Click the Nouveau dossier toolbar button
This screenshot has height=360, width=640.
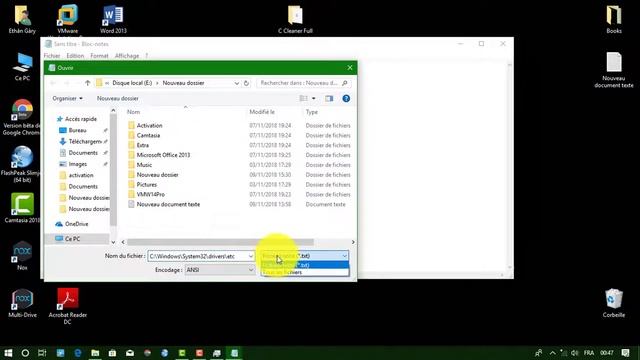pyautogui.click(x=118, y=98)
